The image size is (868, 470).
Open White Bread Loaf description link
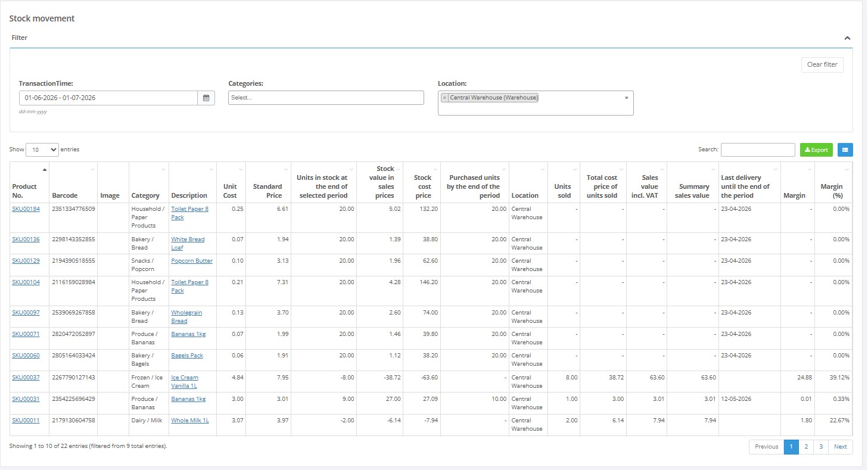(x=188, y=244)
